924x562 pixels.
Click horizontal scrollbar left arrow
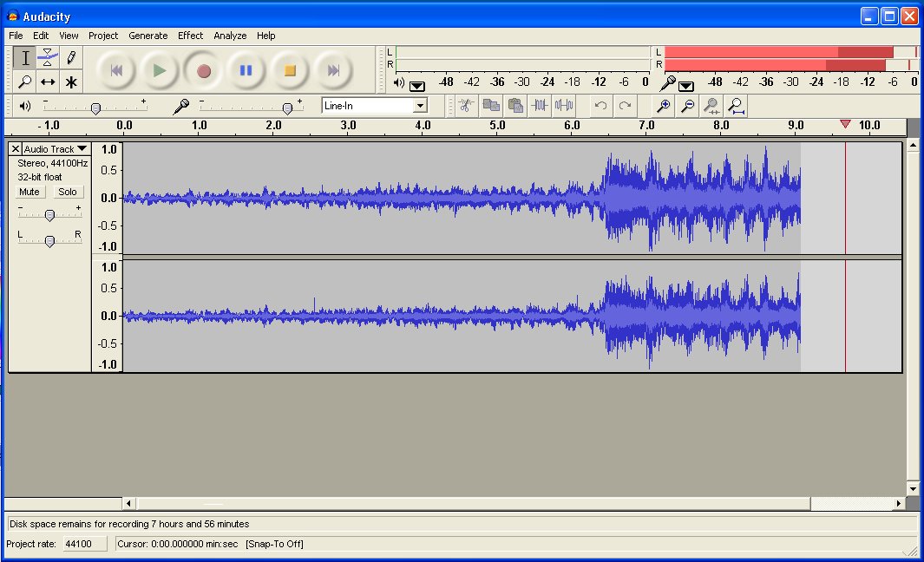(x=128, y=503)
